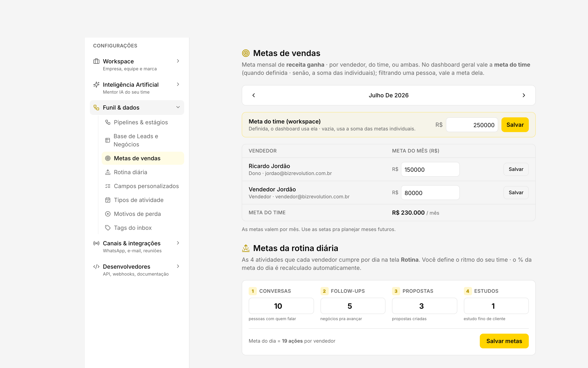Open Tags do inbox settings
The image size is (588, 368).
(143, 228)
